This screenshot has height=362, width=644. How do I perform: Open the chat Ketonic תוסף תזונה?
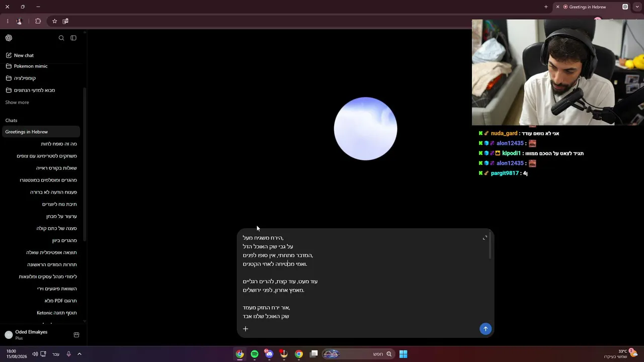click(x=40, y=313)
